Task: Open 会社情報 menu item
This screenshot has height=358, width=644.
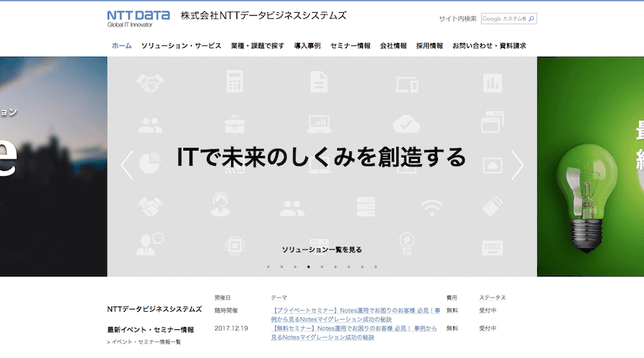Action: click(393, 45)
